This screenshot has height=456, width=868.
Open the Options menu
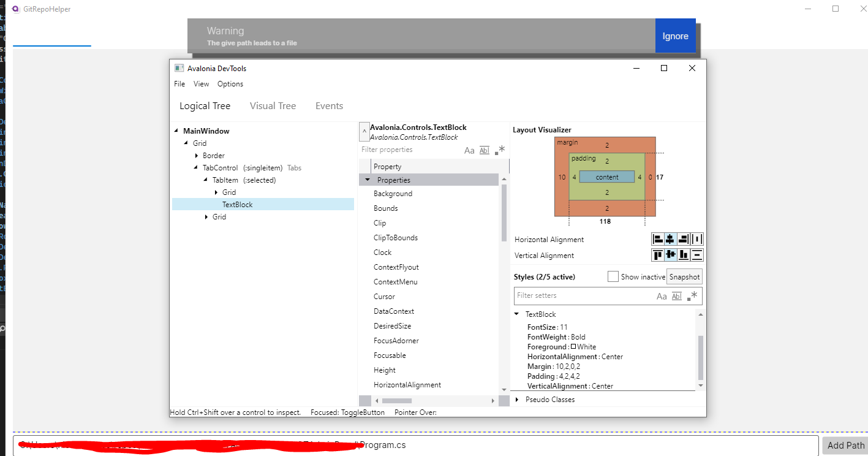point(230,83)
